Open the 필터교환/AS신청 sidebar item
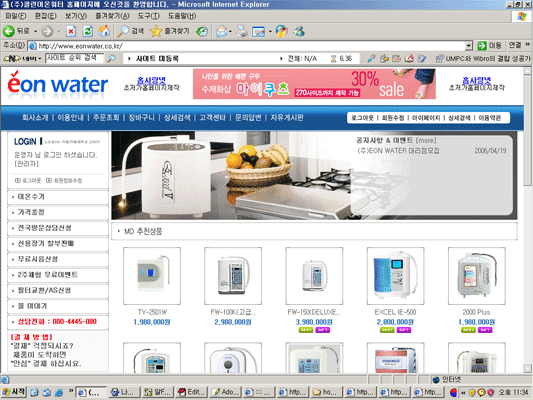Screen dimensions: 533x400 click(x=58, y=291)
